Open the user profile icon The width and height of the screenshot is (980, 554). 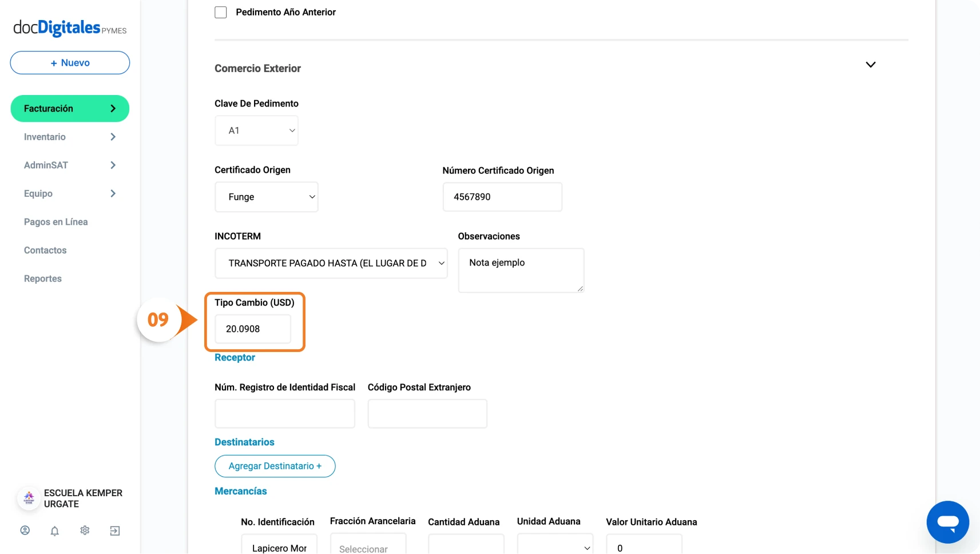25,531
